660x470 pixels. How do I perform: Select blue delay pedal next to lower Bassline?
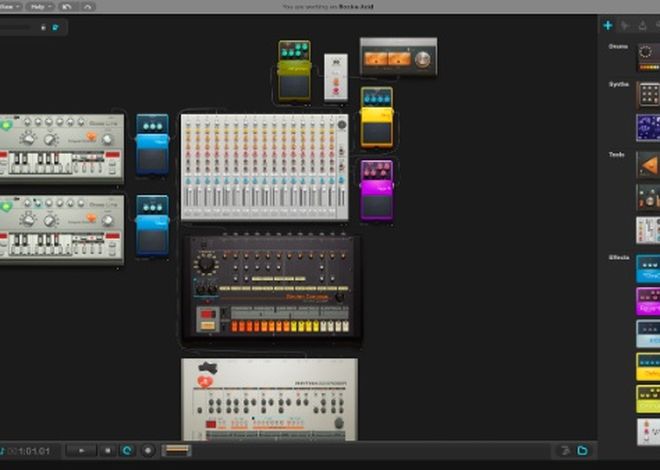pos(152,226)
